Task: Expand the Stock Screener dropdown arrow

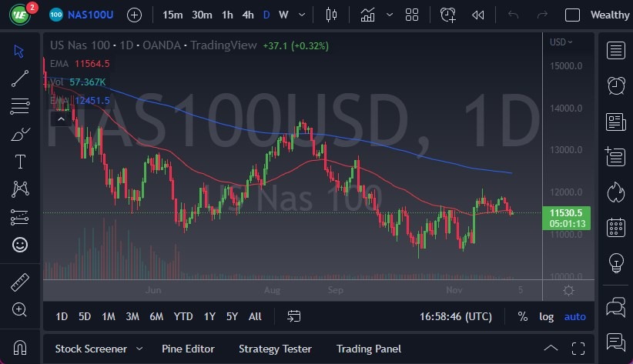Action: click(139, 349)
